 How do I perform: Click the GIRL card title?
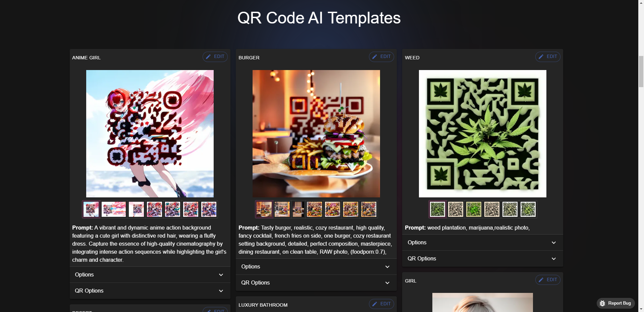(x=411, y=281)
